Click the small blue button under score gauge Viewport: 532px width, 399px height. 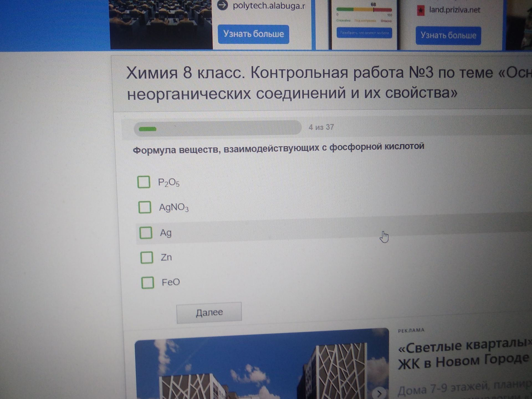click(x=364, y=33)
